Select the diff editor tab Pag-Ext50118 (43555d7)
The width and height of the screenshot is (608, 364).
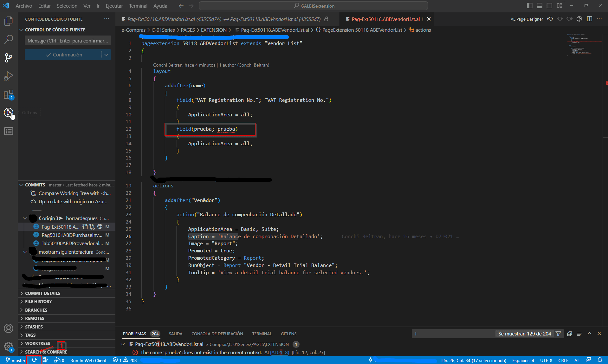pyautogui.click(x=224, y=19)
